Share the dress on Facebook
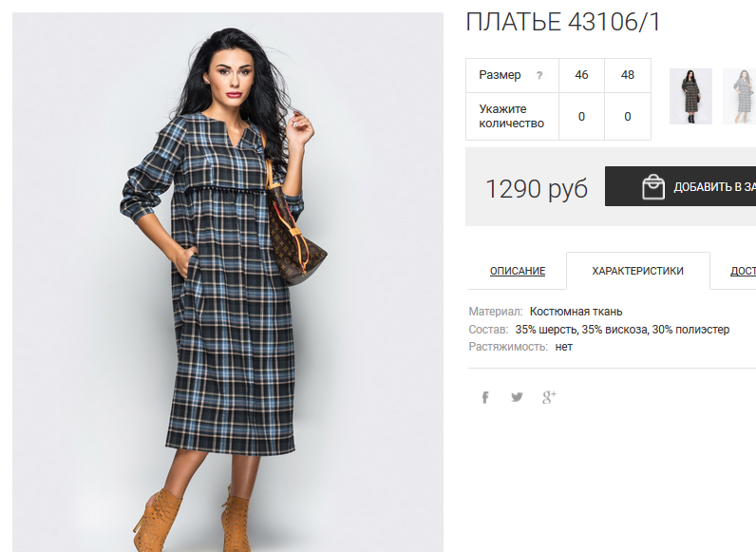This screenshot has height=552, width=756. click(485, 397)
